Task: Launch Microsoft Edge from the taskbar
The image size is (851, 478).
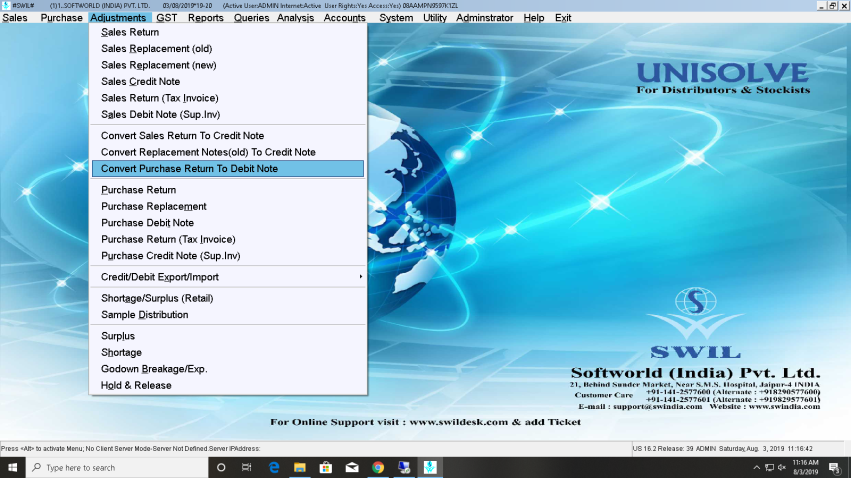Action: [274, 467]
